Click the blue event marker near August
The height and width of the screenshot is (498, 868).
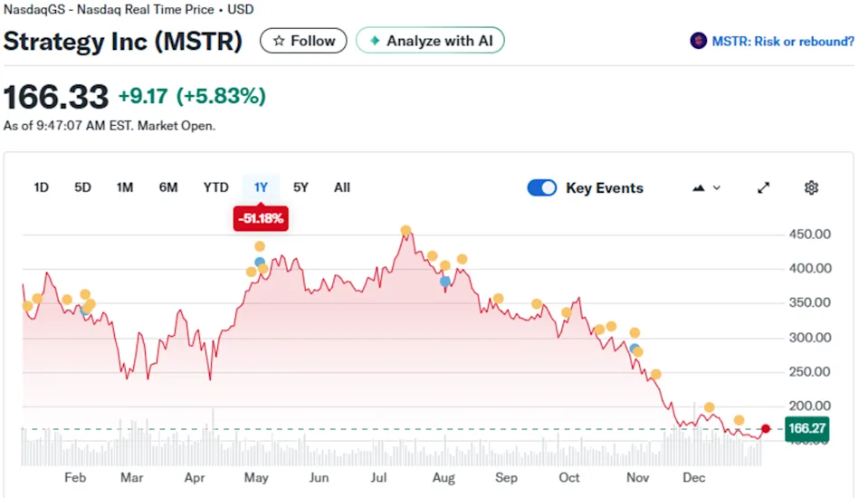[445, 282]
